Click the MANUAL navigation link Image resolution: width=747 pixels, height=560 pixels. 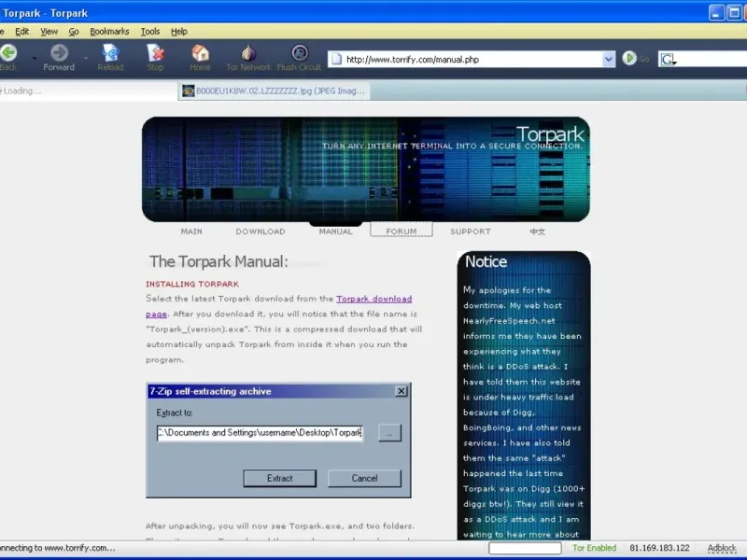pyautogui.click(x=336, y=231)
